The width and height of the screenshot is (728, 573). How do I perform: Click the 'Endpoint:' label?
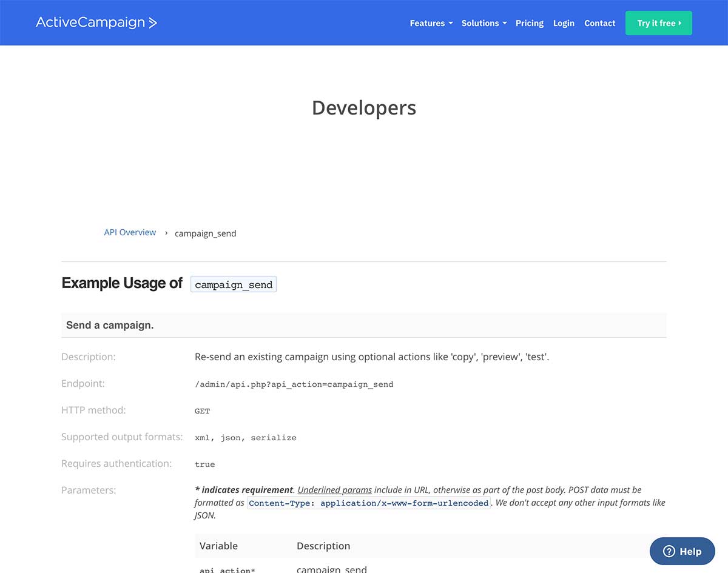pyautogui.click(x=83, y=383)
